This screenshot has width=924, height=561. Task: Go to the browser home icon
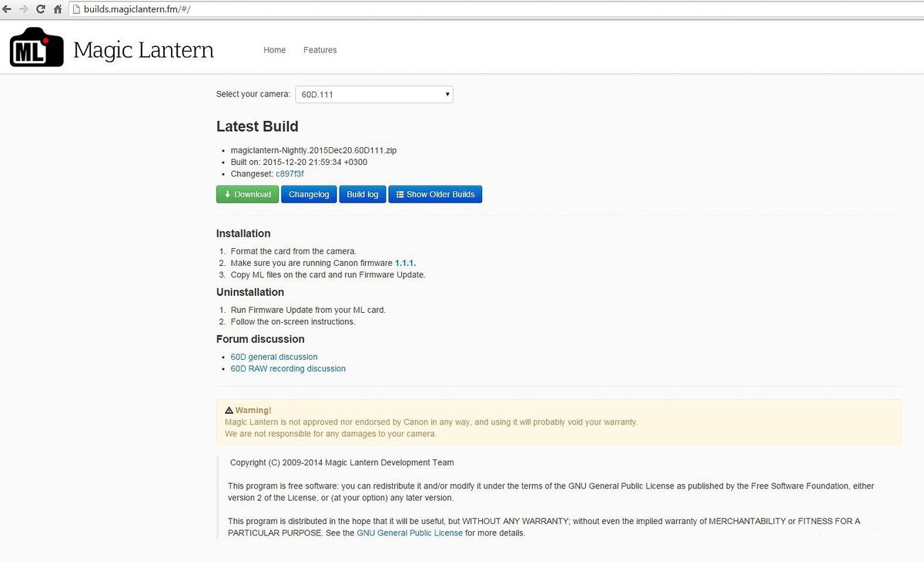point(58,8)
